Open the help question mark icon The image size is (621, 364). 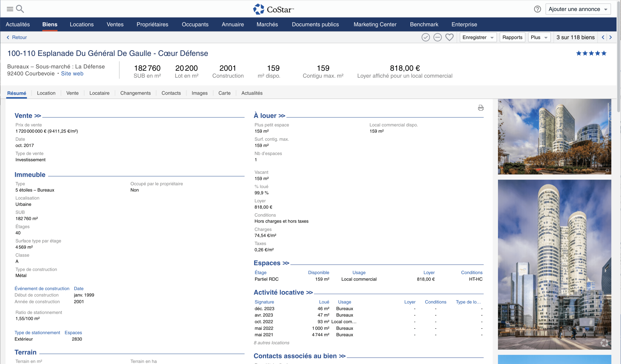(537, 9)
